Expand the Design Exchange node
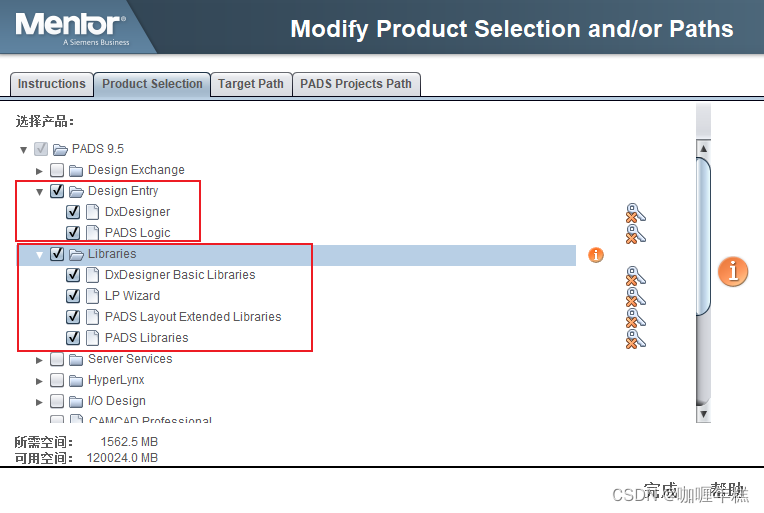The height and width of the screenshot is (513, 764). [39, 171]
